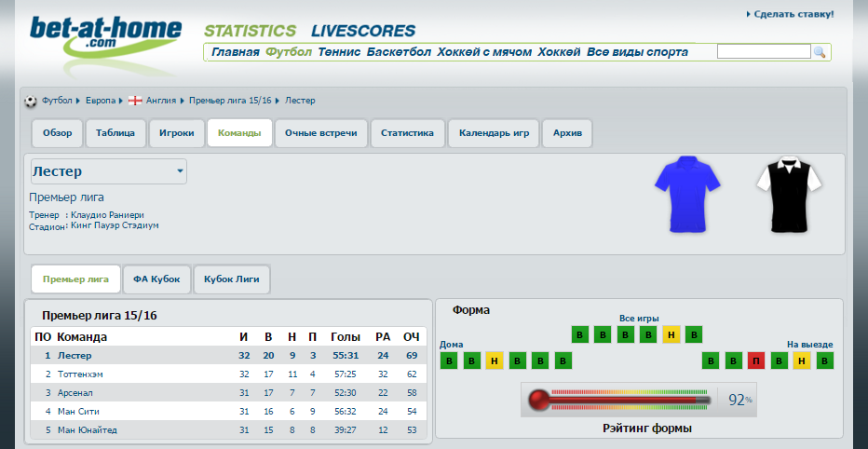Click the LIVESCORES header link
Screen dimensions: 868x449
point(363,31)
